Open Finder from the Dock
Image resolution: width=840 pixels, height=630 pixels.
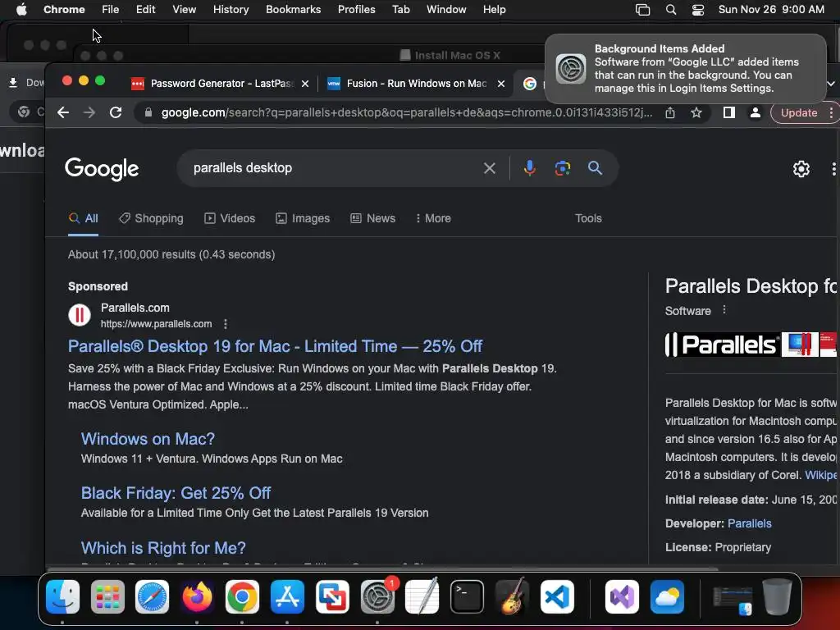tap(62, 597)
